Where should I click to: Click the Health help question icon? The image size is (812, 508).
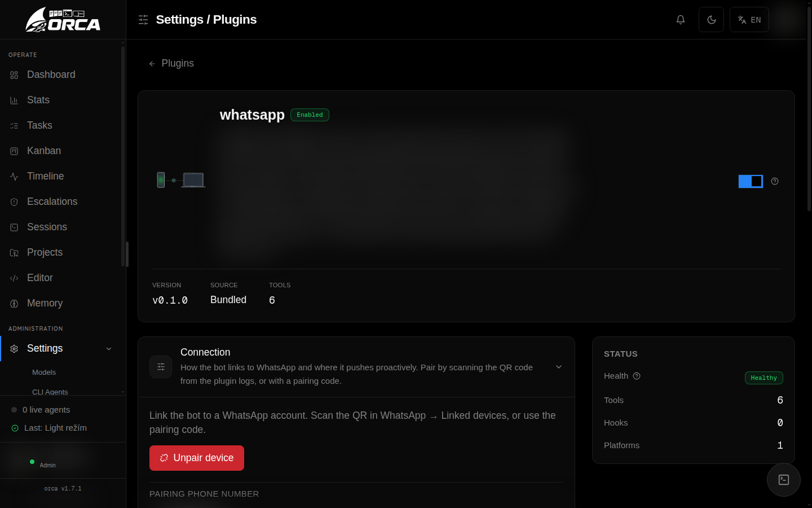point(637,376)
